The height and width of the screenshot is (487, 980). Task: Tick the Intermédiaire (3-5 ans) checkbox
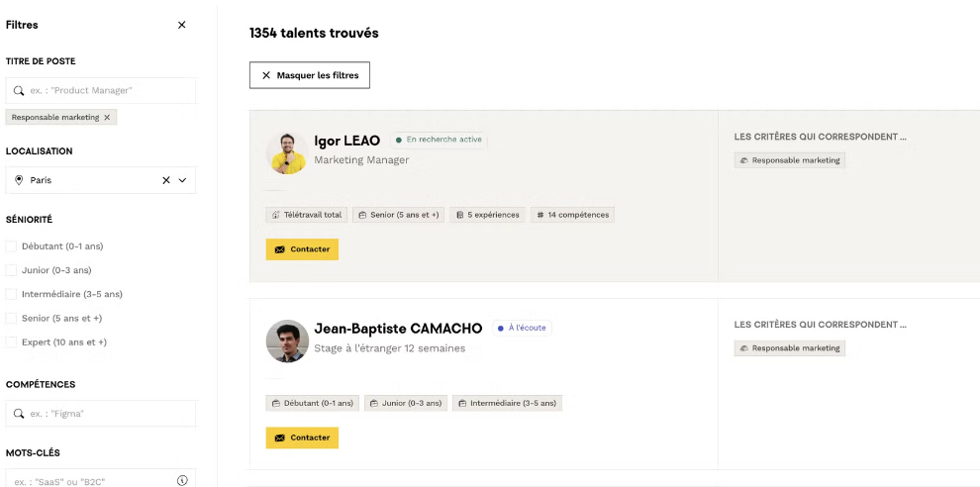coord(12,294)
